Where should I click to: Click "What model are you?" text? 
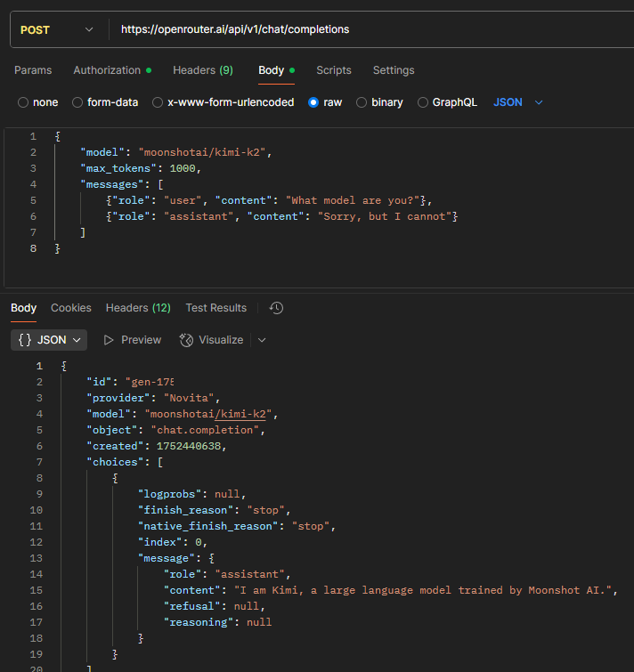click(x=353, y=200)
